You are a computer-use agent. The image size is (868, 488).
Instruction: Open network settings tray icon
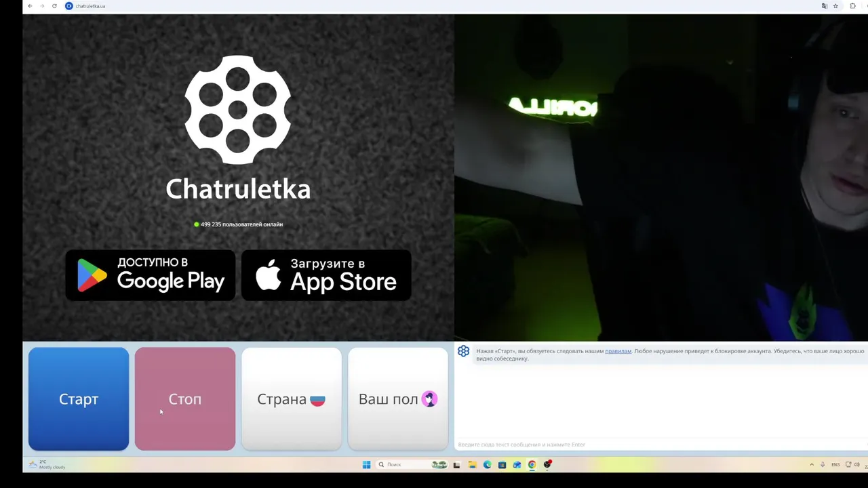pos(848,464)
